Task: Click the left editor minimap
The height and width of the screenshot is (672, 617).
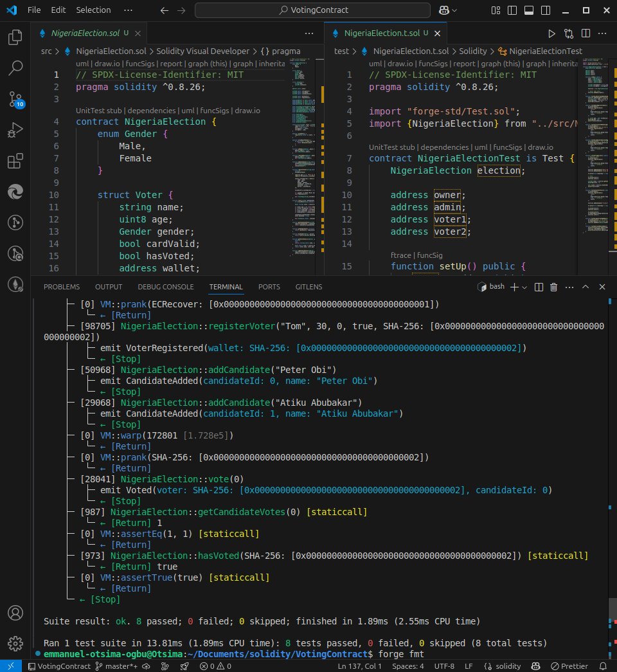Action: click(x=303, y=159)
